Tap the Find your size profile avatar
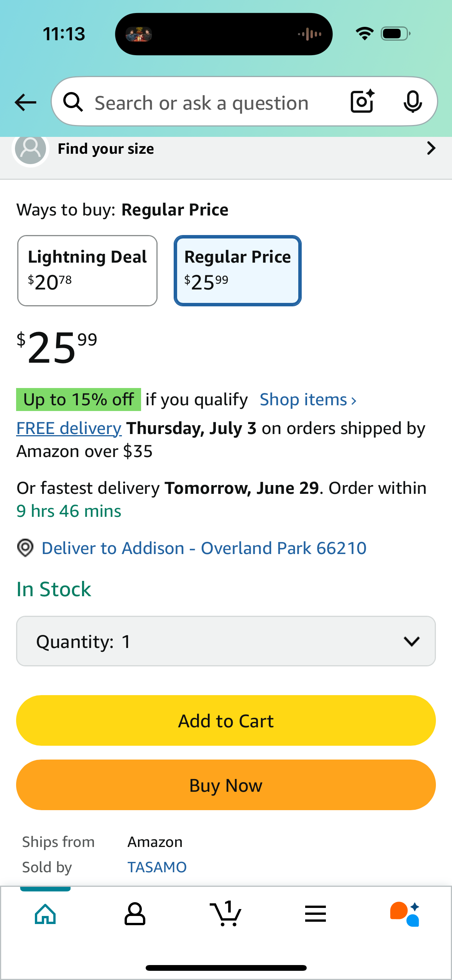Image resolution: width=452 pixels, height=980 pixels. click(31, 149)
